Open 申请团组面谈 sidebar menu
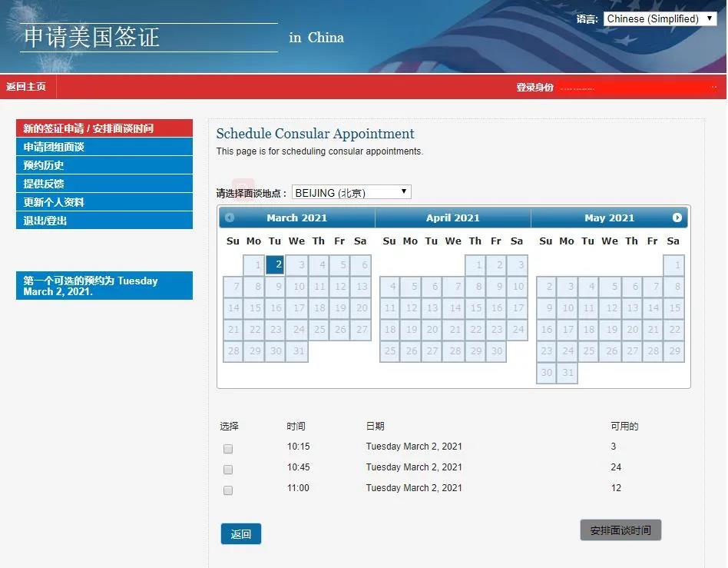The image size is (728, 568). [x=104, y=147]
